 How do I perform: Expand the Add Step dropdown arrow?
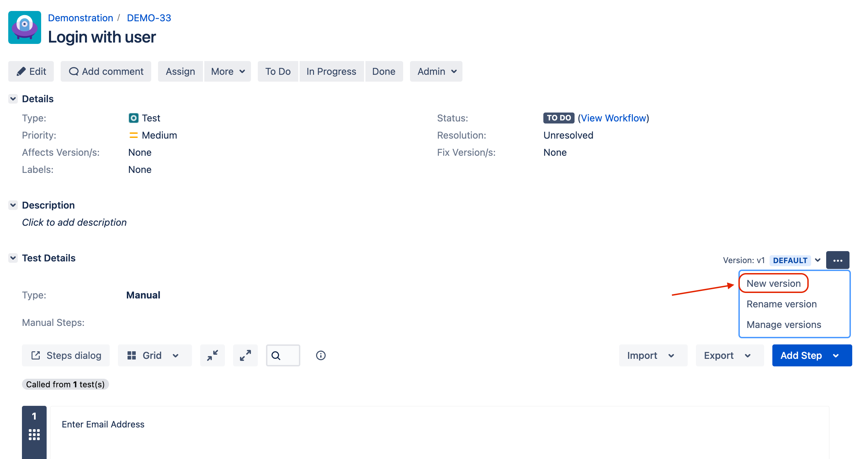click(x=836, y=355)
